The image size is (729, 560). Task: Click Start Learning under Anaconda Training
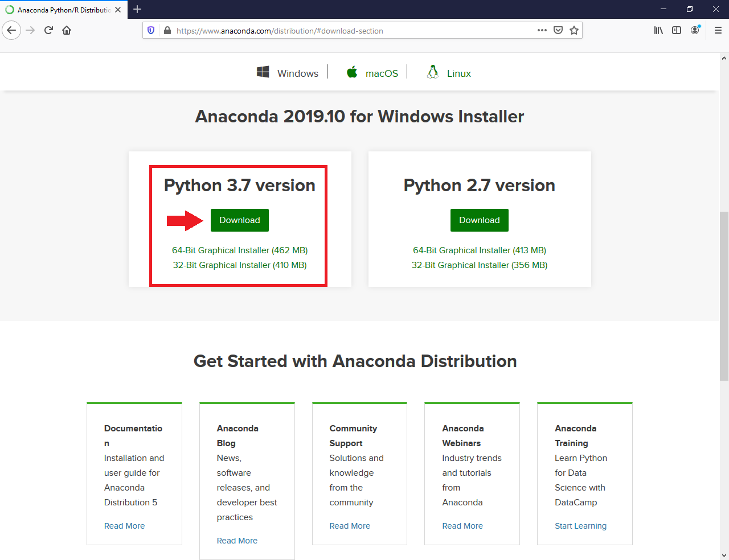pyautogui.click(x=580, y=526)
